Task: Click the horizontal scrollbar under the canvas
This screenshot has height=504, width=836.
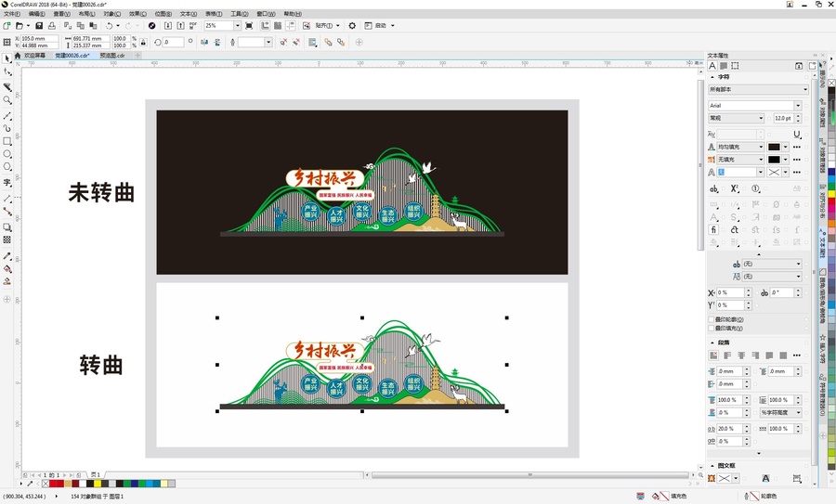Action: [530, 474]
